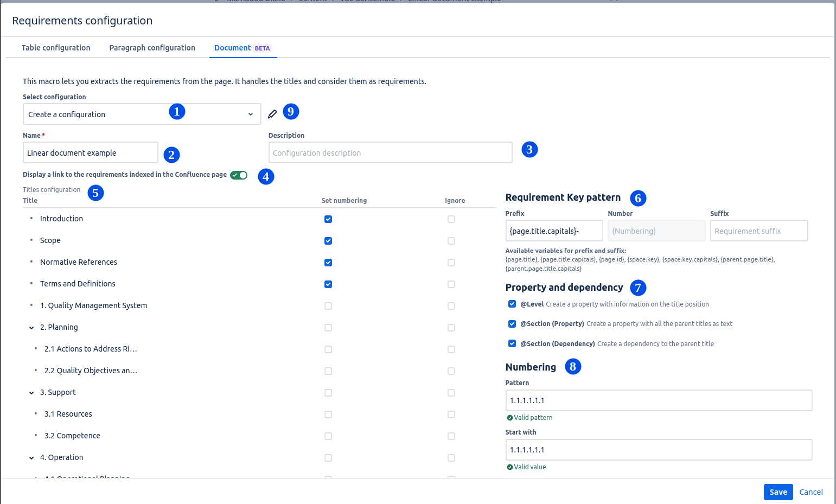Toggle off the Confluence page link switch
836x504 pixels.
(239, 175)
